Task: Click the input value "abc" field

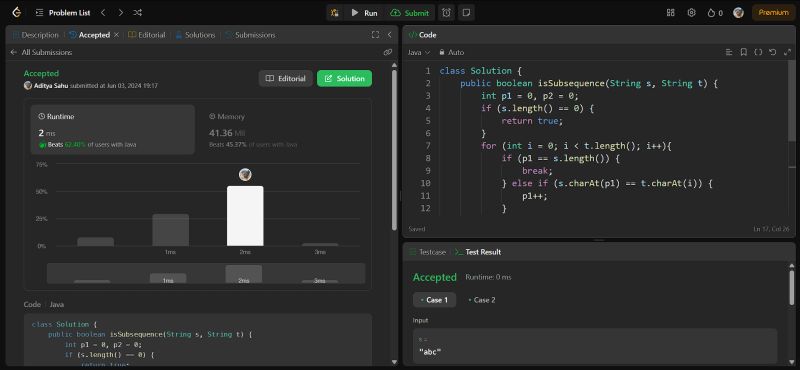Action: pyautogui.click(x=595, y=346)
